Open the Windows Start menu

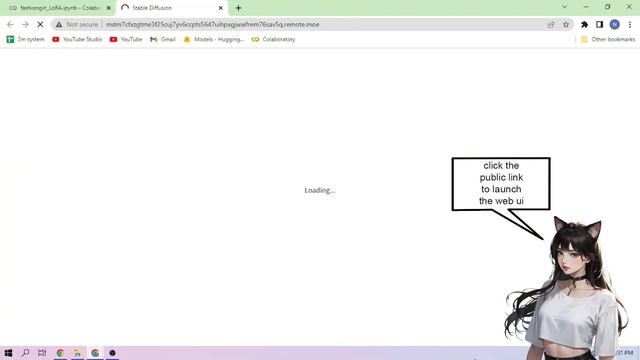tap(8, 353)
